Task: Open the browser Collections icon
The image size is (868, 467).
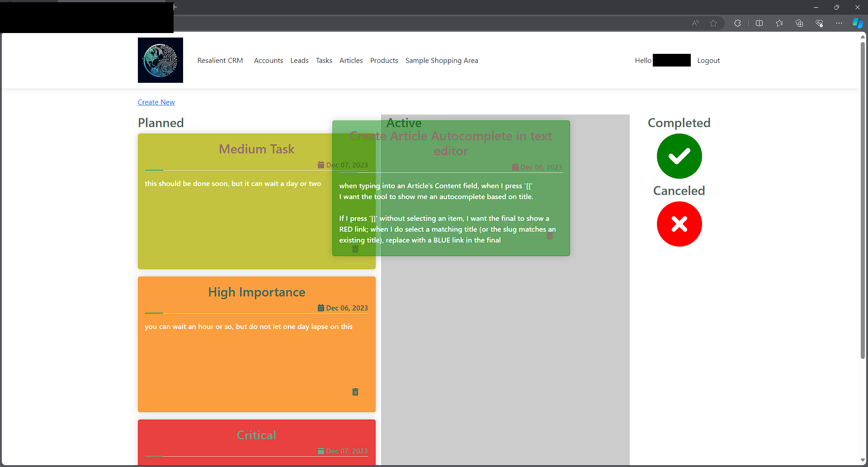Action: [799, 23]
